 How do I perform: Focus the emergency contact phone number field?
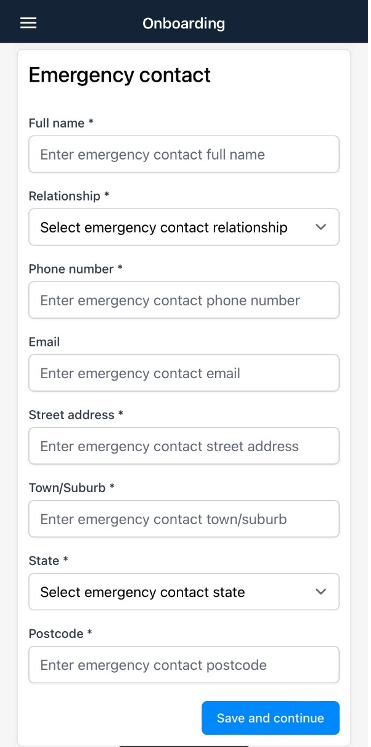coord(184,300)
